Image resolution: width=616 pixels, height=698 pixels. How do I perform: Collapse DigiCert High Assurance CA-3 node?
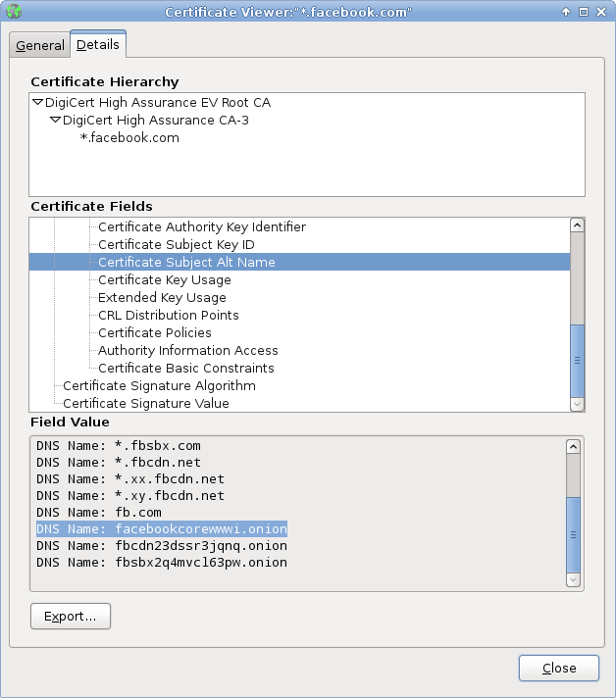[x=55, y=121]
